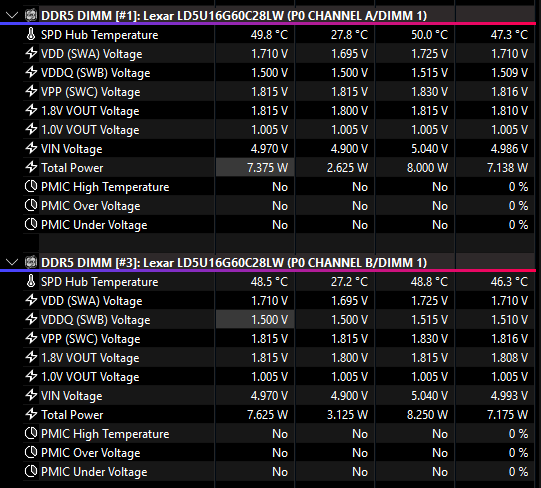
Task: Click bolt icon for DIMM [#3] VDD (SWA) Voltage
Action: [x=31, y=300]
